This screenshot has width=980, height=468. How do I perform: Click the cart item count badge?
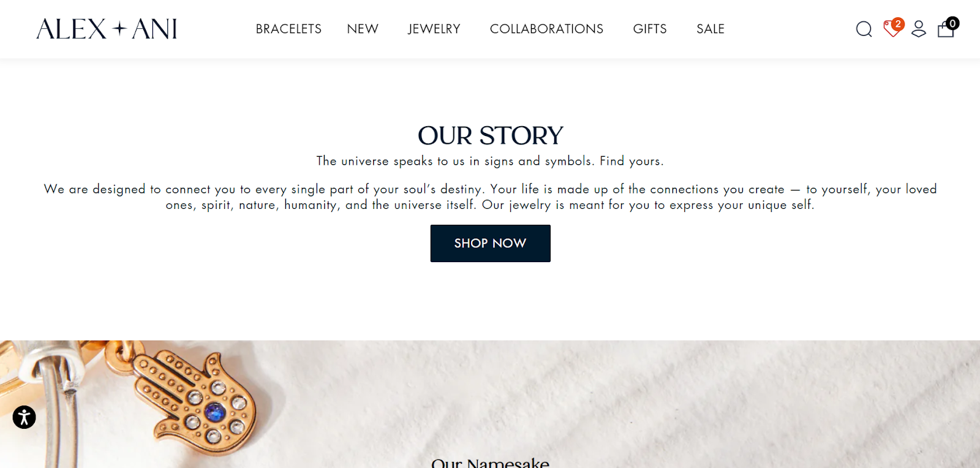952,23
